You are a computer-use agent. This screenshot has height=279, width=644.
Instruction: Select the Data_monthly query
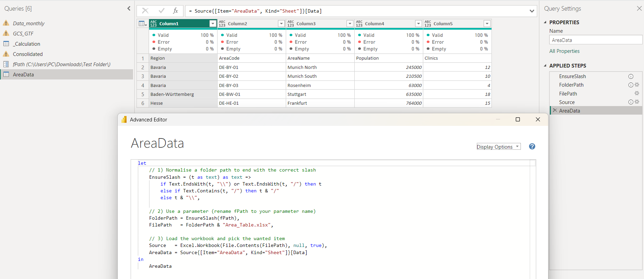point(67,23)
